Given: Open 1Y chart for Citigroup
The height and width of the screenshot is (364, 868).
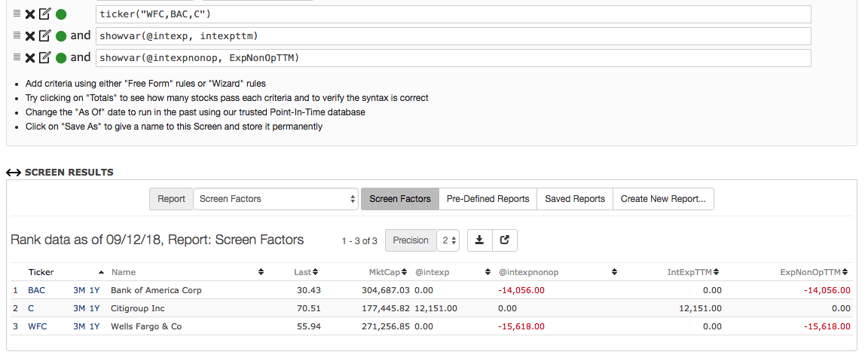Looking at the screenshot, I should point(95,308).
